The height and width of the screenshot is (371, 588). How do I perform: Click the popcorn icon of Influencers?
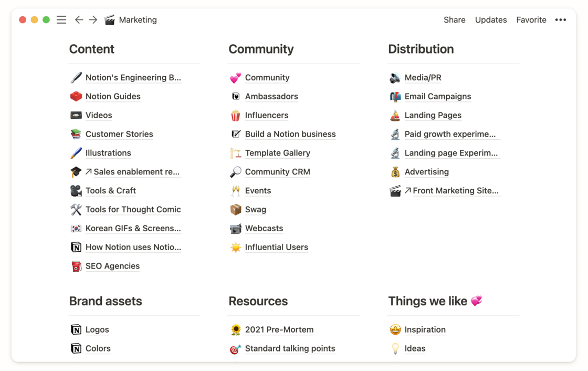click(x=236, y=115)
